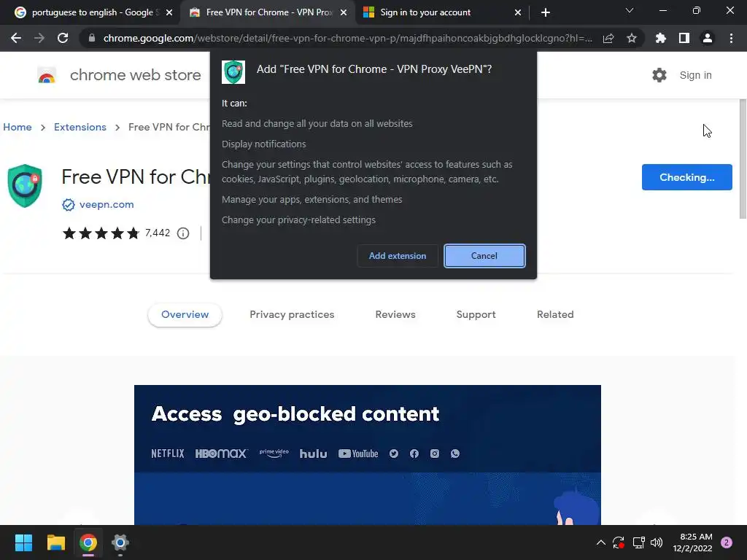The image size is (747, 560).
Task: Open Chrome three-dot menu
Action: [x=731, y=38]
